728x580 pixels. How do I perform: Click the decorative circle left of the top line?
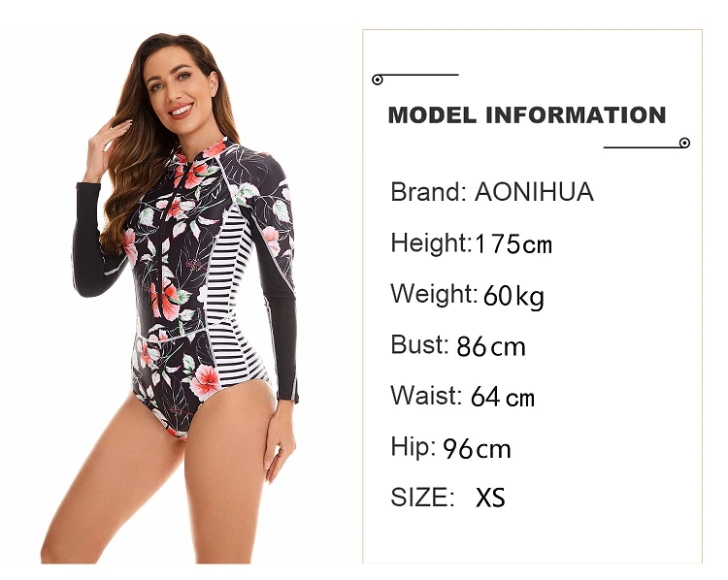[x=378, y=80]
